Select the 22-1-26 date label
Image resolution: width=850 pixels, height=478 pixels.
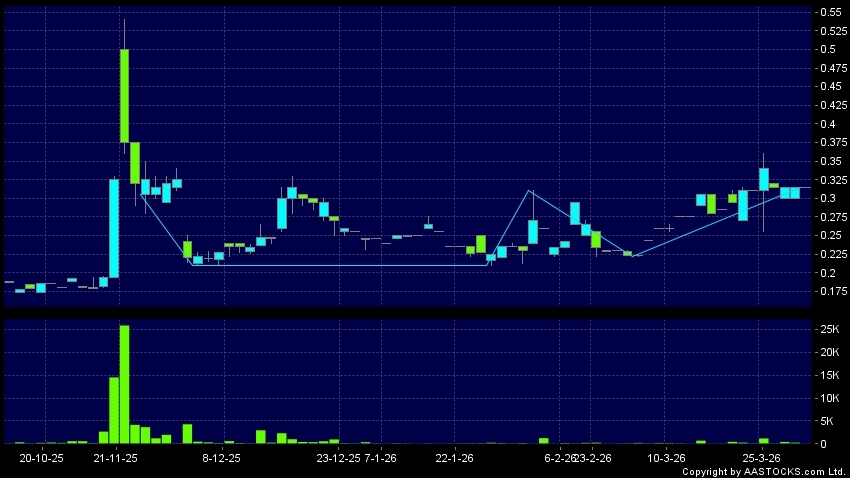(x=455, y=458)
